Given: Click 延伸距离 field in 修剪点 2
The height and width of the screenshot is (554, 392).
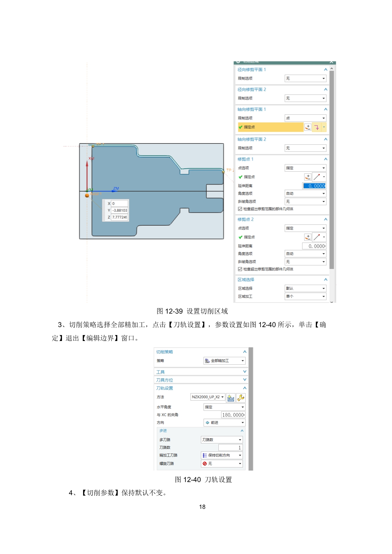Looking at the screenshot, I should coord(314,246).
